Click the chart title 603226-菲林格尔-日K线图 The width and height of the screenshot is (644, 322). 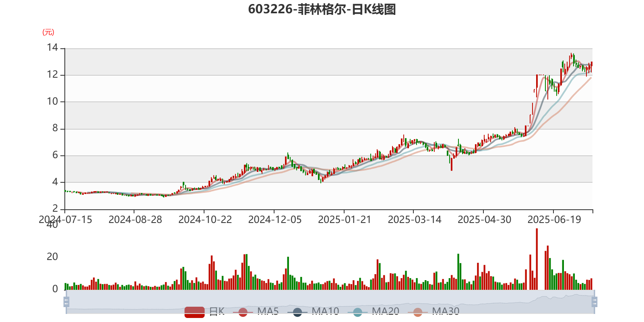pos(322,9)
